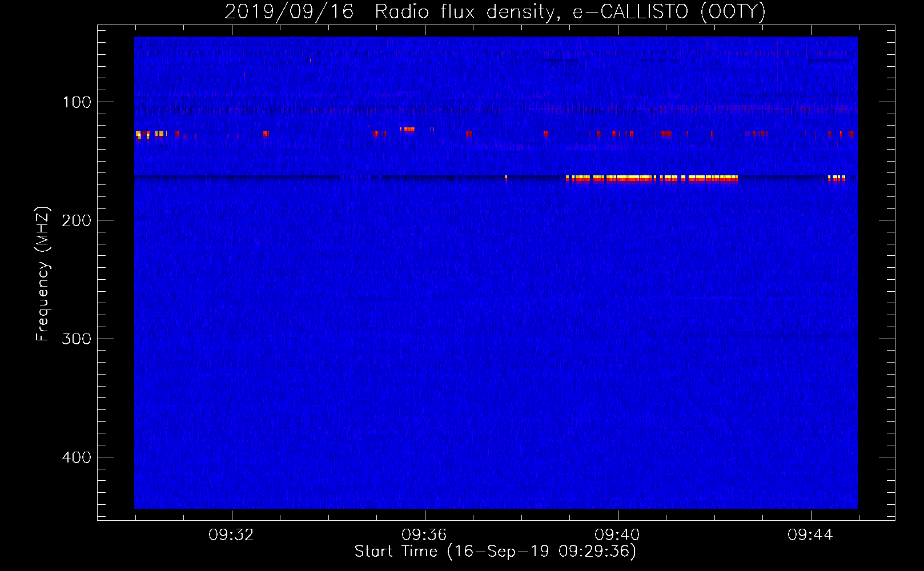Click the plot title '2019/09/16 Radio flux density'
Viewport: 924px width, 571px height.
[x=390, y=12]
